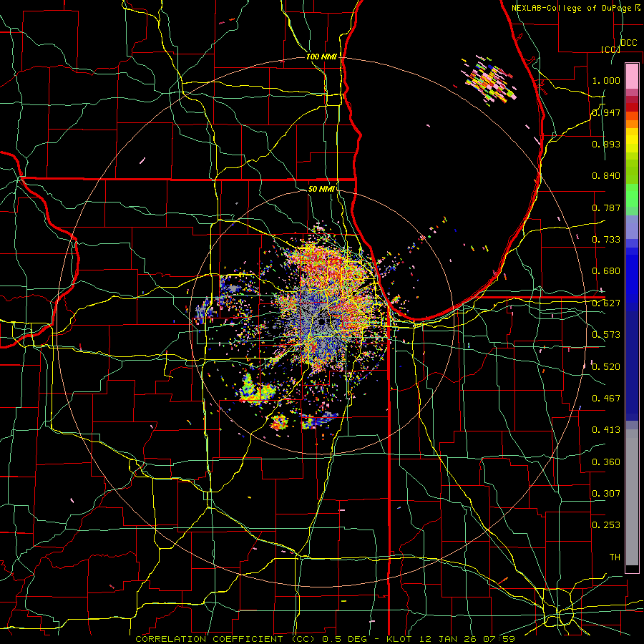Click the 0.840 color scale value
Screen dimensions: 644x644
click(x=606, y=176)
